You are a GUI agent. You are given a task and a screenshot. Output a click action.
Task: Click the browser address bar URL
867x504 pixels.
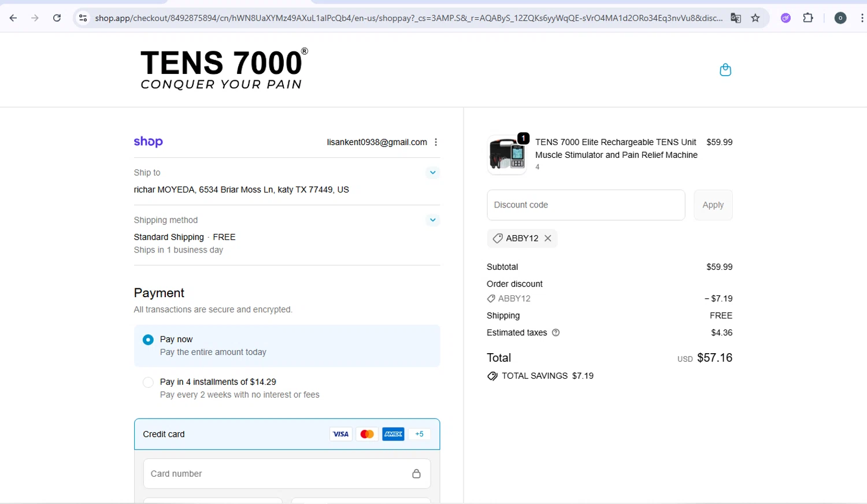coord(409,18)
